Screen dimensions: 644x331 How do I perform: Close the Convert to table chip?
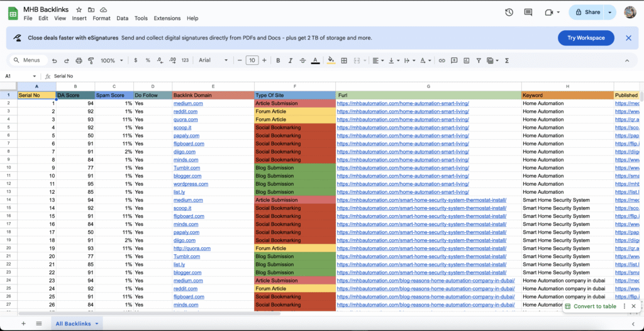(x=634, y=306)
